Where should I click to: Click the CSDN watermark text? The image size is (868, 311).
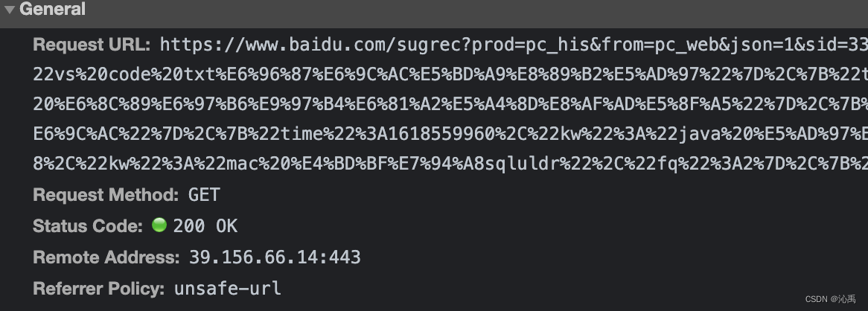pos(830,299)
